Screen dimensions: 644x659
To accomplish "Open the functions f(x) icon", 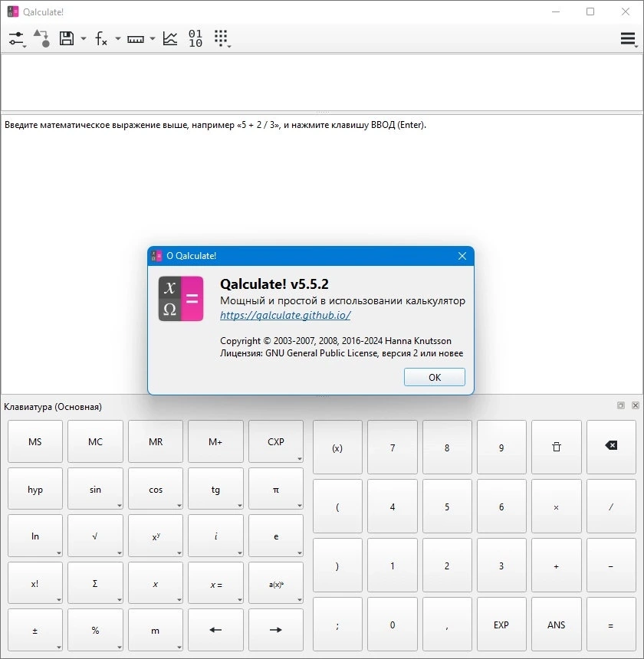I will pos(101,38).
